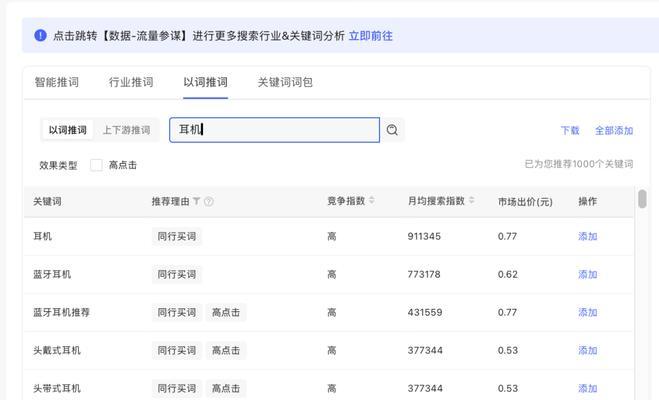Sort by 月均搜索指数 arrows

[472, 201]
